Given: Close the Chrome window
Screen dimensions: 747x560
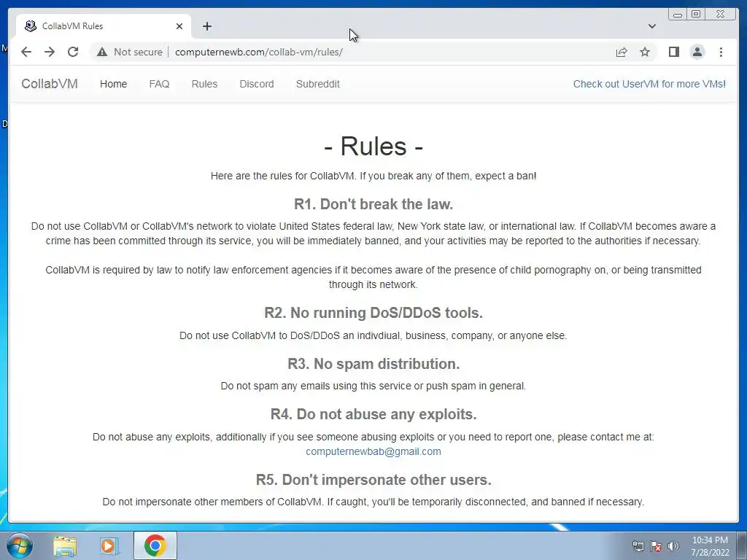Looking at the screenshot, I should tap(721, 15).
